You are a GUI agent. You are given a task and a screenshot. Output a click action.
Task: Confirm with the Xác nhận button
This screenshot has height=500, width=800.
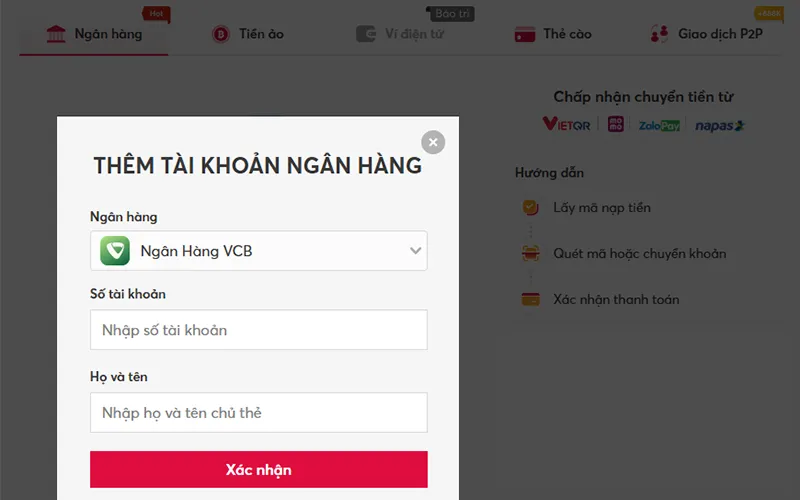tap(259, 469)
